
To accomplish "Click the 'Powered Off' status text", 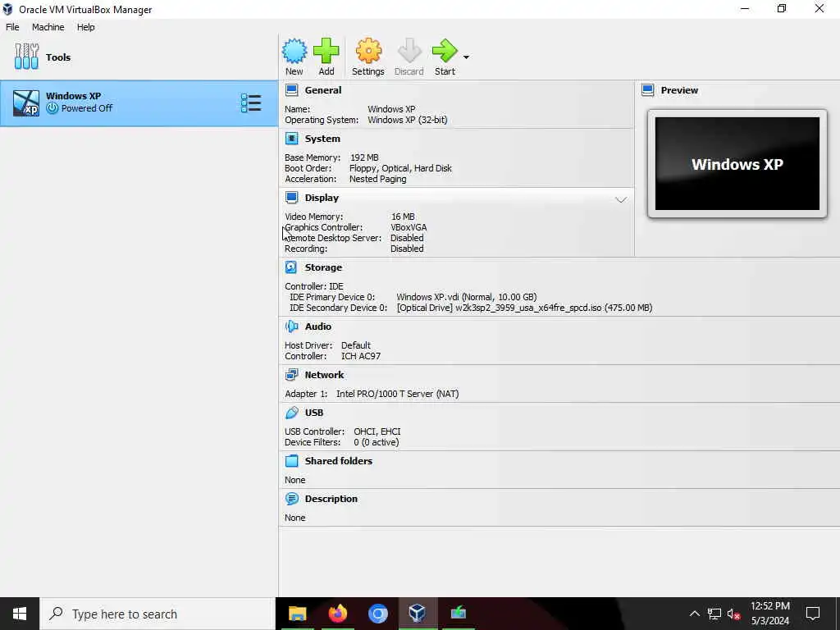I will click(87, 108).
